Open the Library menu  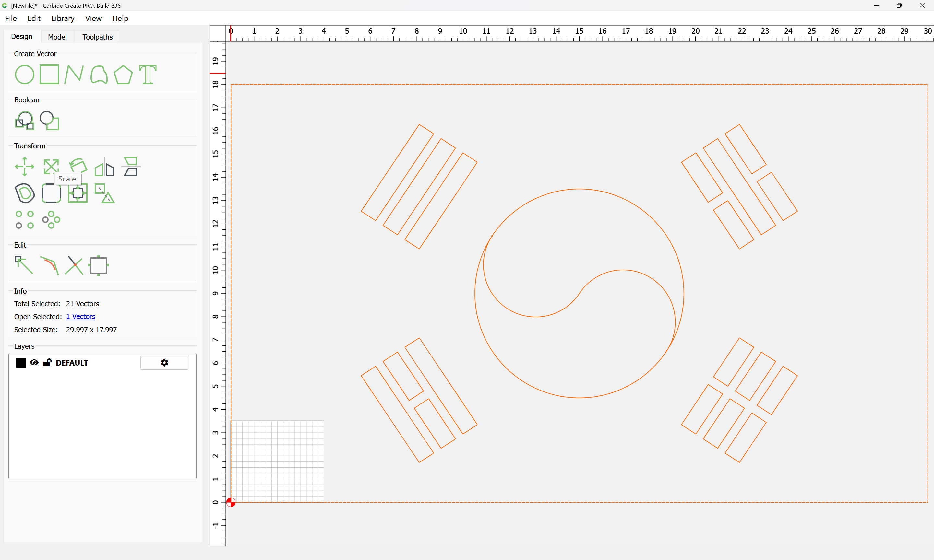[63, 18]
